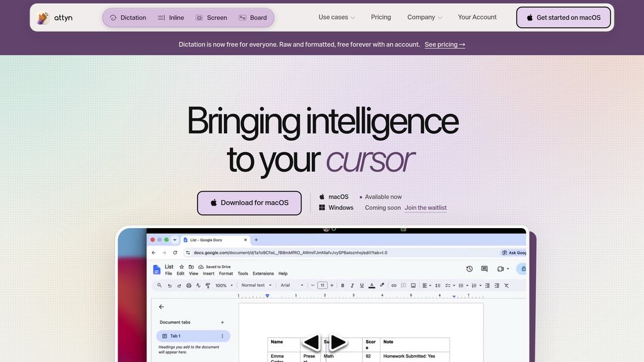The height and width of the screenshot is (362, 644).
Task: Toggle underline formatting in Docs
Action: (362, 286)
